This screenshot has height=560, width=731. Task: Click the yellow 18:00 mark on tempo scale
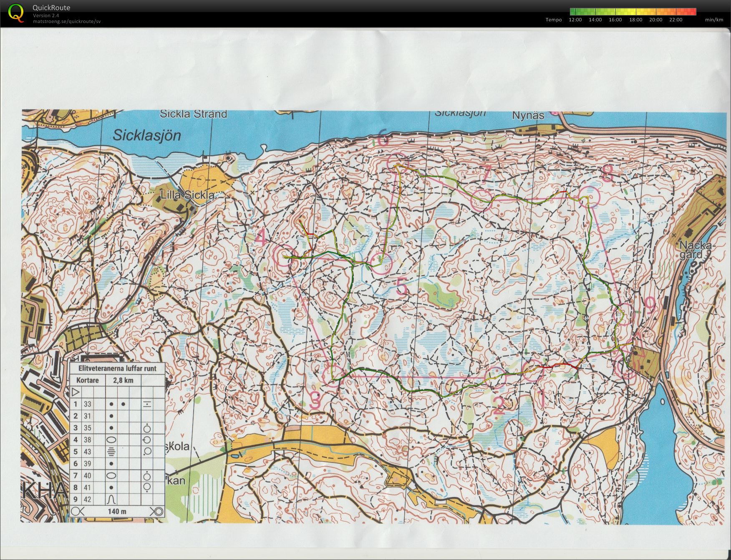click(x=635, y=12)
